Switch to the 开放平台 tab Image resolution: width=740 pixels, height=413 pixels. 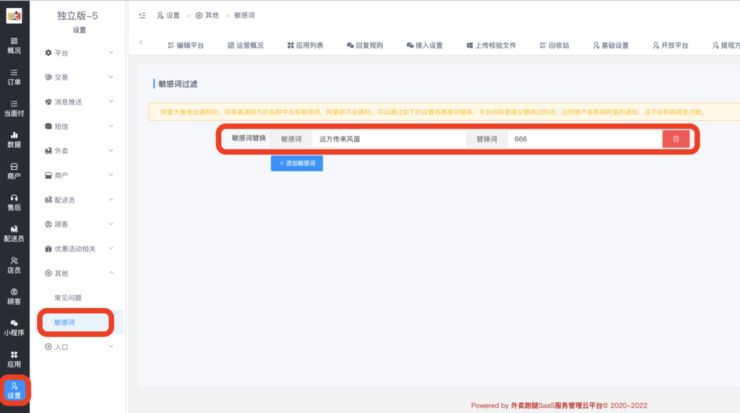tap(671, 45)
